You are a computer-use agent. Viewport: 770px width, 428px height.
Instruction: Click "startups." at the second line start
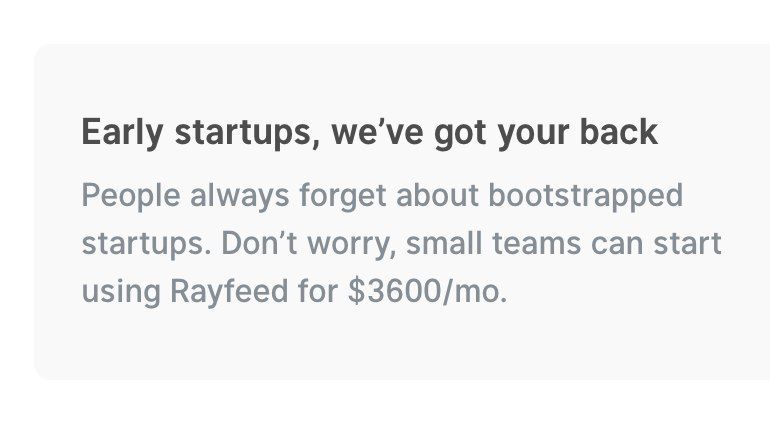(x=146, y=244)
